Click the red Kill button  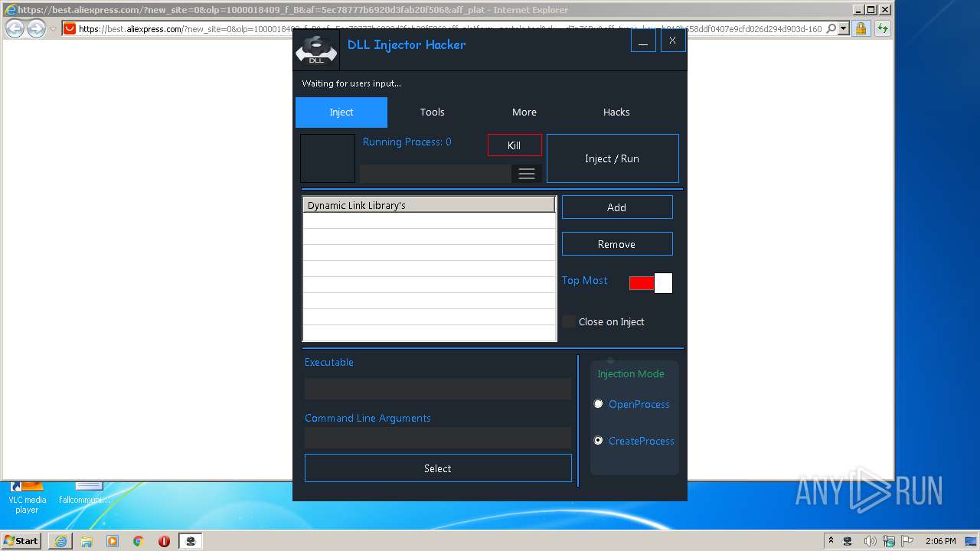[x=514, y=145]
